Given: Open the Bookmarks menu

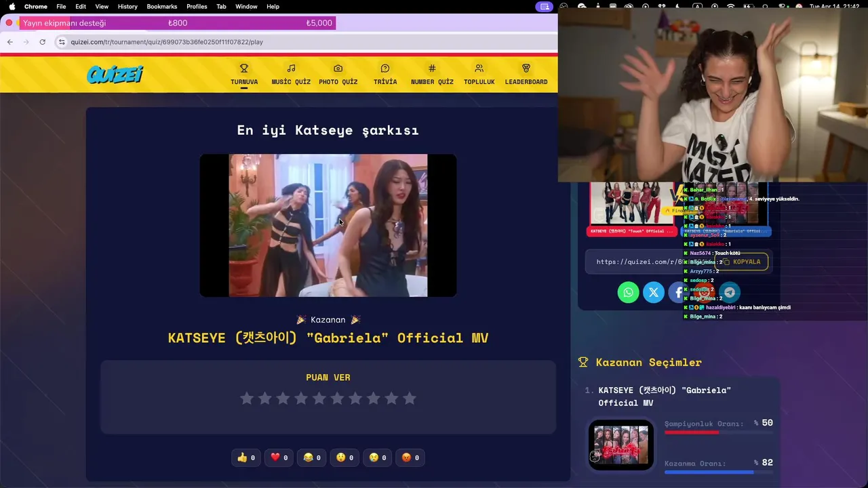Looking at the screenshot, I should (x=162, y=6).
